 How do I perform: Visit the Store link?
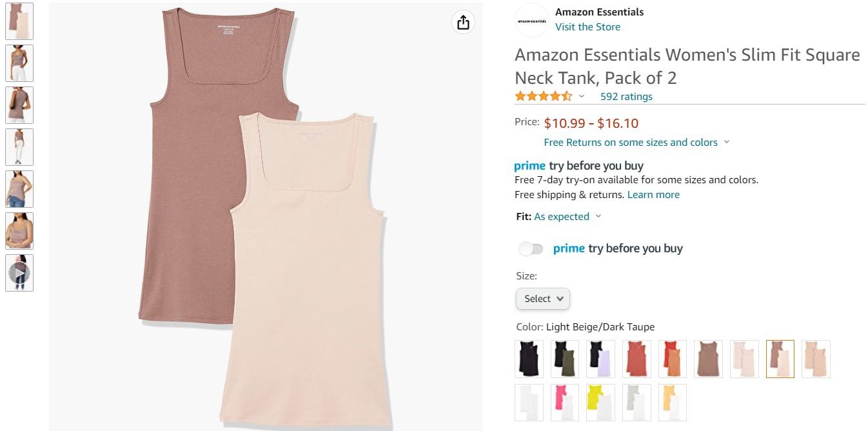point(587,27)
